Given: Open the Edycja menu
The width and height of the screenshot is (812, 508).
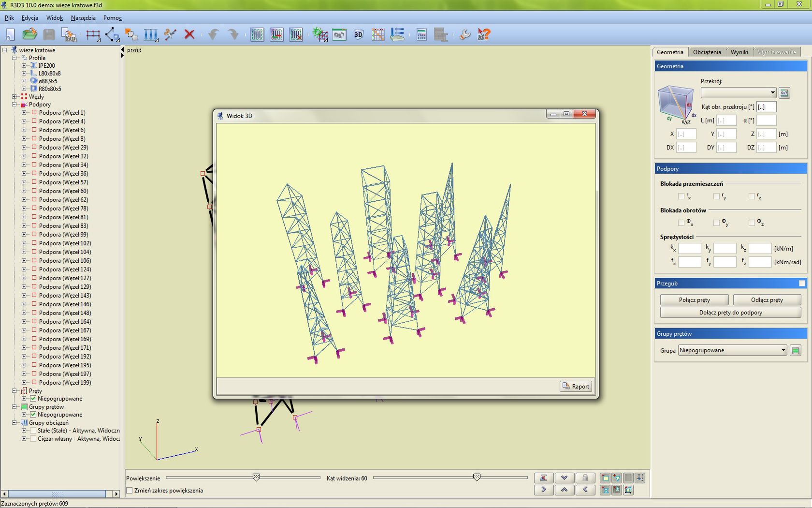Looking at the screenshot, I should (30, 18).
